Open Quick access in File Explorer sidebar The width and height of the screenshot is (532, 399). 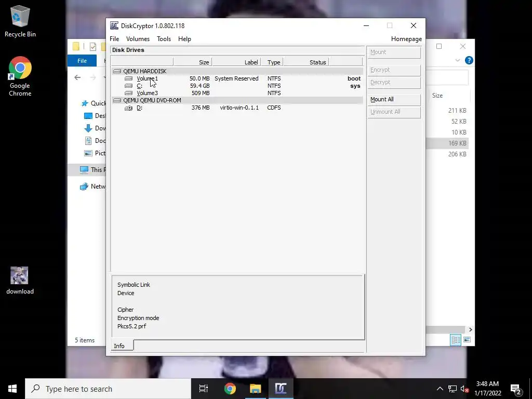pyautogui.click(x=94, y=103)
